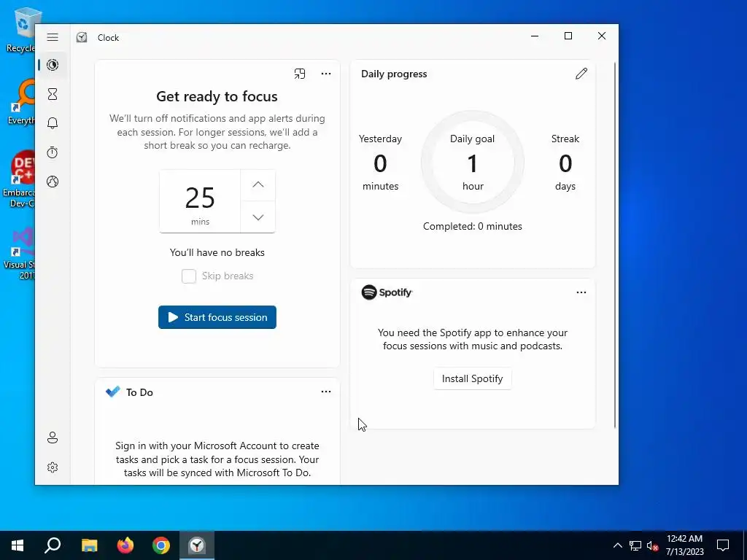Click the compact overlay (keep on top) icon
The image size is (747, 560).
pyautogui.click(x=300, y=74)
